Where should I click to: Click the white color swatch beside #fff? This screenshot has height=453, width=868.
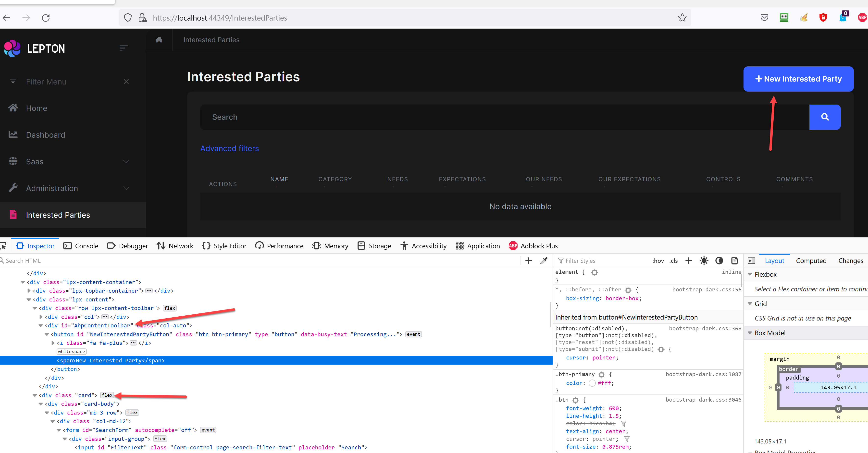(592, 383)
